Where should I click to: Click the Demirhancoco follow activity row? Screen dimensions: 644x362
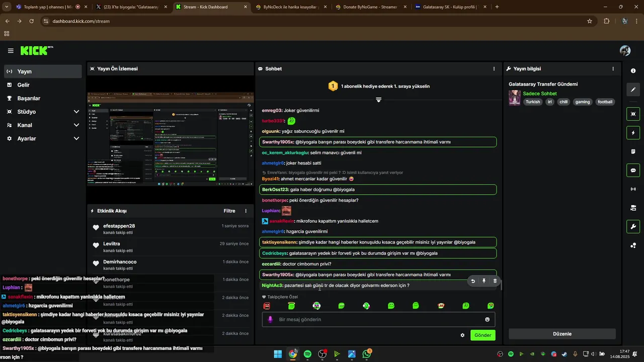[x=171, y=265]
